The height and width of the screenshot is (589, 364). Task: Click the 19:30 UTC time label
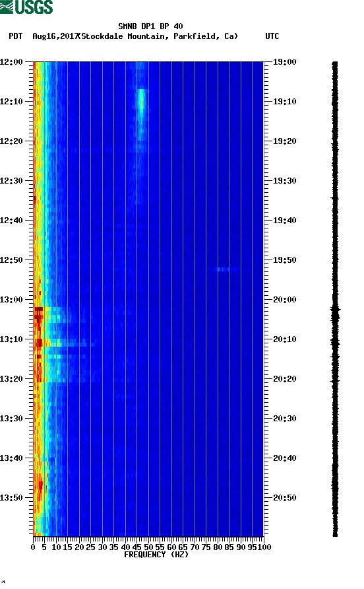pos(285,181)
